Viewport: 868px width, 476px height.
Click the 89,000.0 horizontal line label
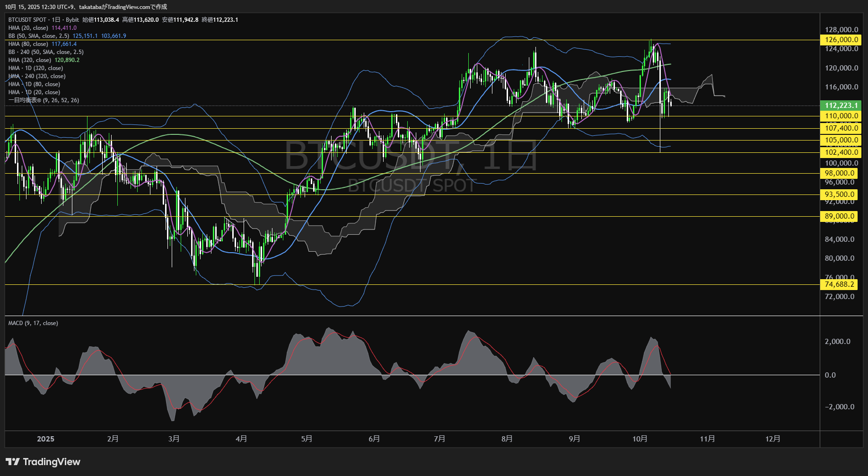coord(840,216)
